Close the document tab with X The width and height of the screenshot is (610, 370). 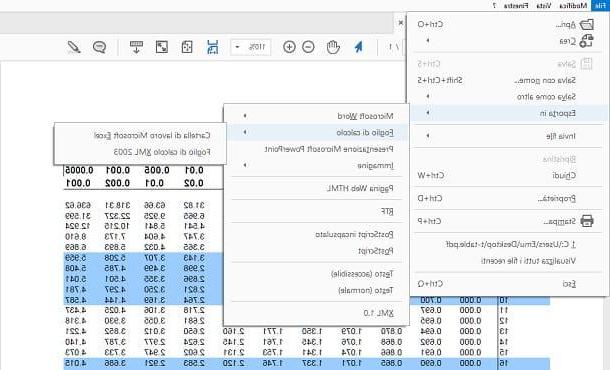pyautogui.click(x=401, y=23)
